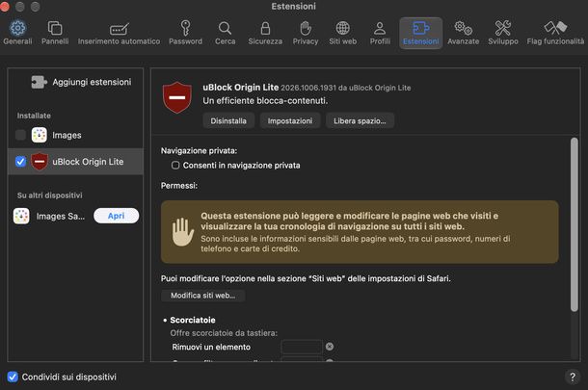
Task: Click the large uBlock shield logo
Action: point(177,97)
